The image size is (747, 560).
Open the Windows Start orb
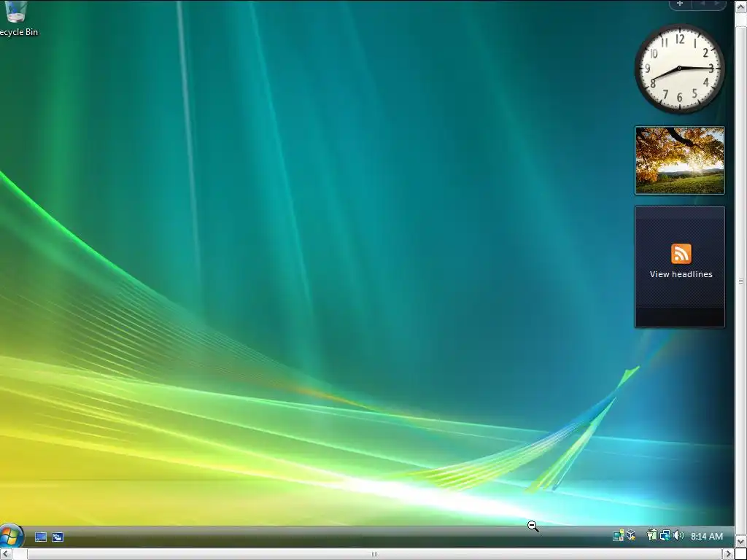coord(10,536)
